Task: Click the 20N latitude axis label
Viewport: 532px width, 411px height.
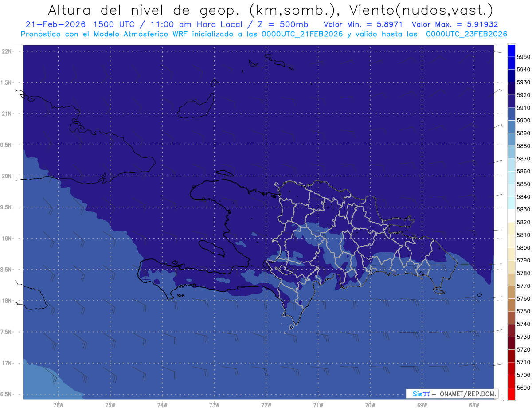Action: 6,176
